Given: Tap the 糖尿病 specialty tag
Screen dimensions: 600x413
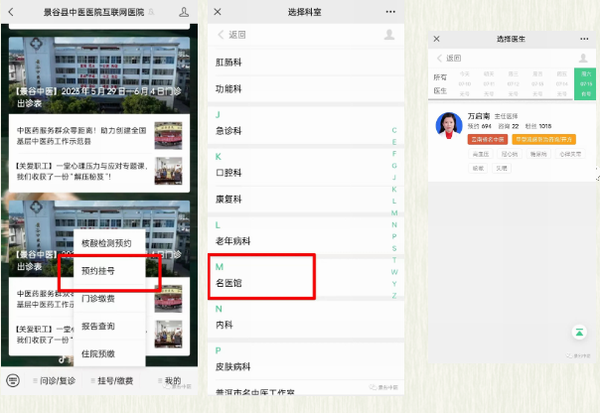Looking at the screenshot, I should (538, 154).
